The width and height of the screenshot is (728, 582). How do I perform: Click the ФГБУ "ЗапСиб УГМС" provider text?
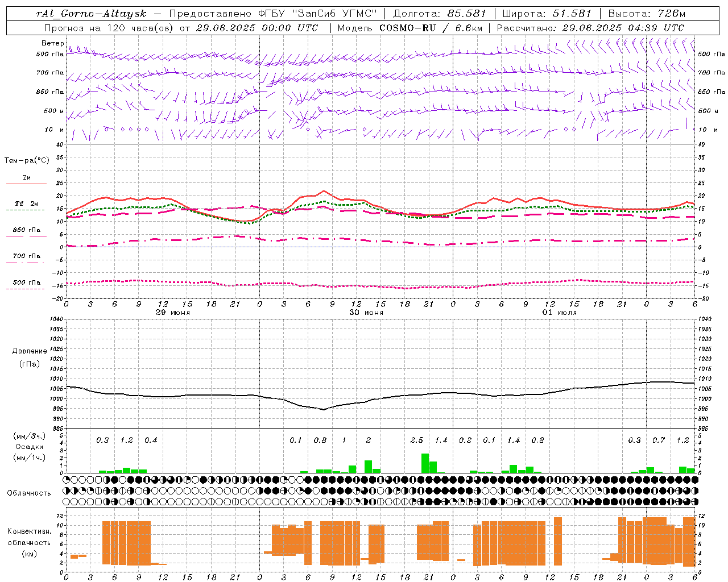317,14
